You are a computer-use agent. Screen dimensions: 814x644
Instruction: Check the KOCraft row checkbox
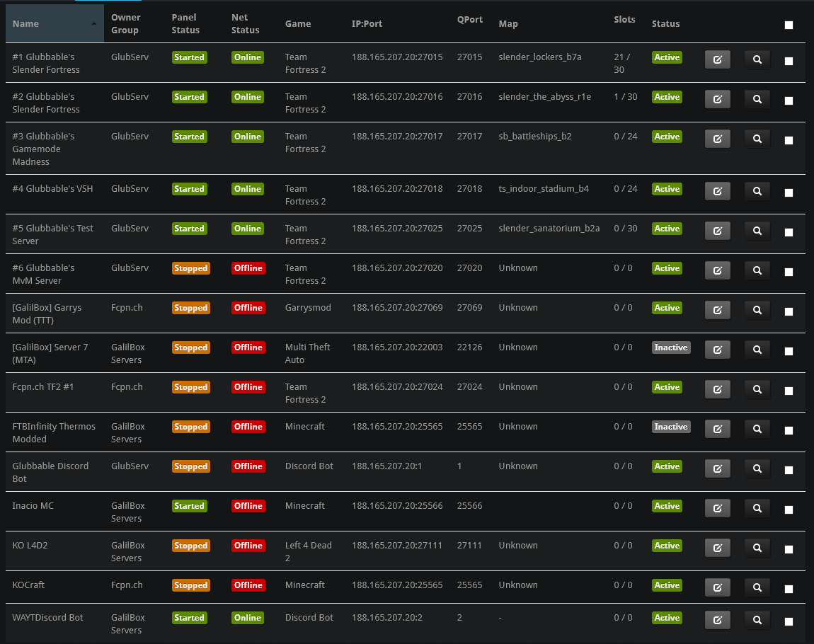[x=789, y=589]
